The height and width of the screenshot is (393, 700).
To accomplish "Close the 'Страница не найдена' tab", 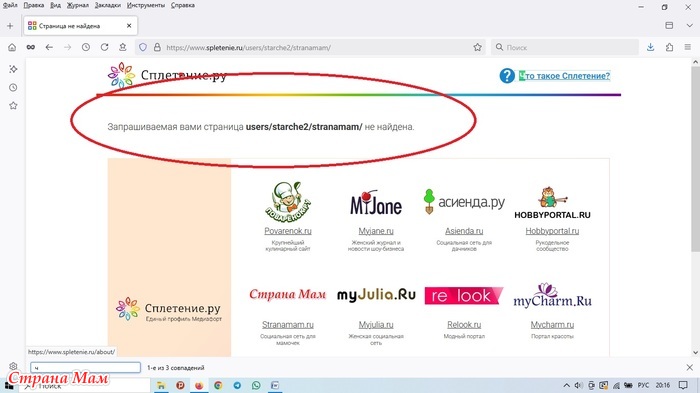I will (x=129, y=26).
